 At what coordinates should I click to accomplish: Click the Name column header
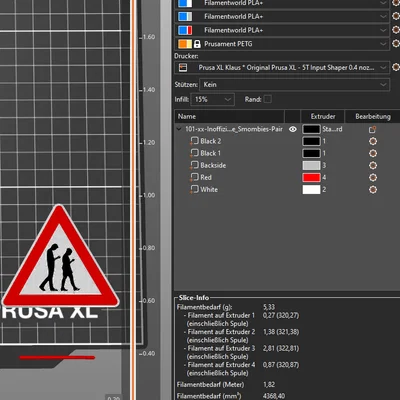229,116
